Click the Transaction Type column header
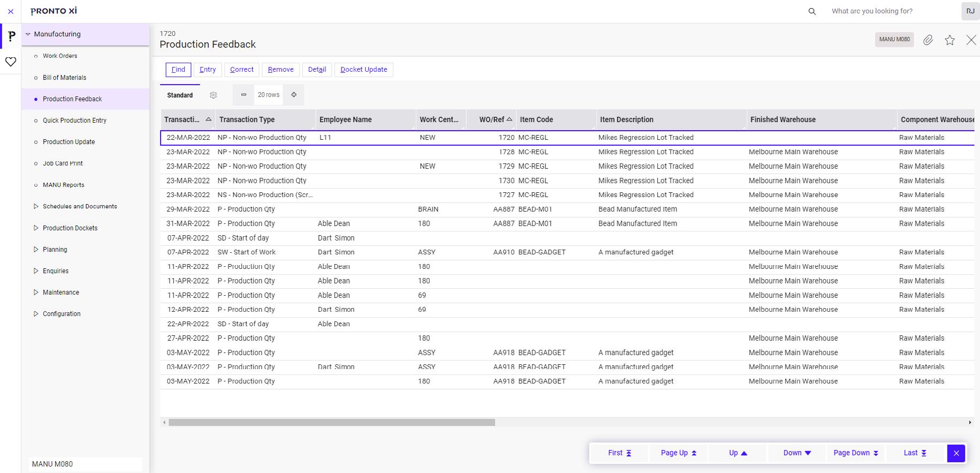Viewport: 980px width, 473px height. pos(265,119)
